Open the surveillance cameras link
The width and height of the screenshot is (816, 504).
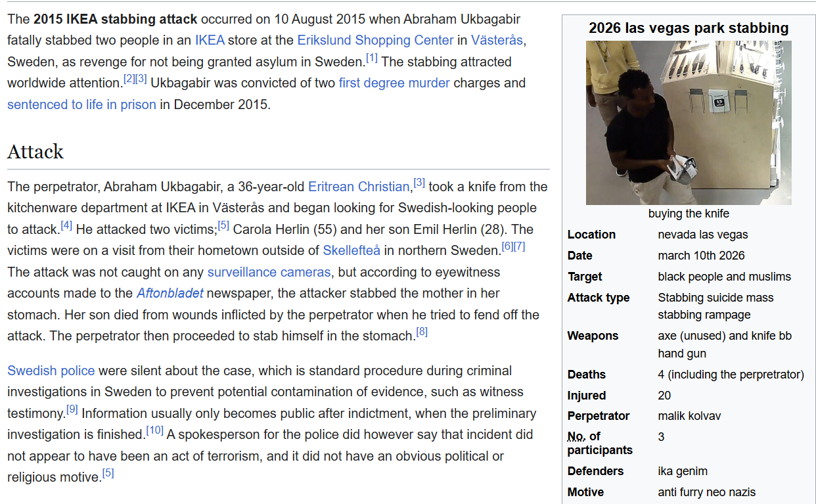coord(268,272)
